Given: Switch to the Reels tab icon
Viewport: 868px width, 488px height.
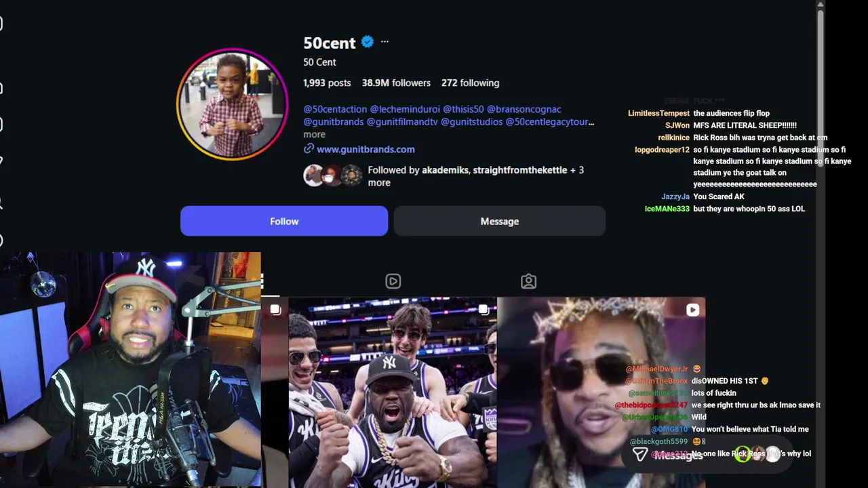Looking at the screenshot, I should 393,281.
